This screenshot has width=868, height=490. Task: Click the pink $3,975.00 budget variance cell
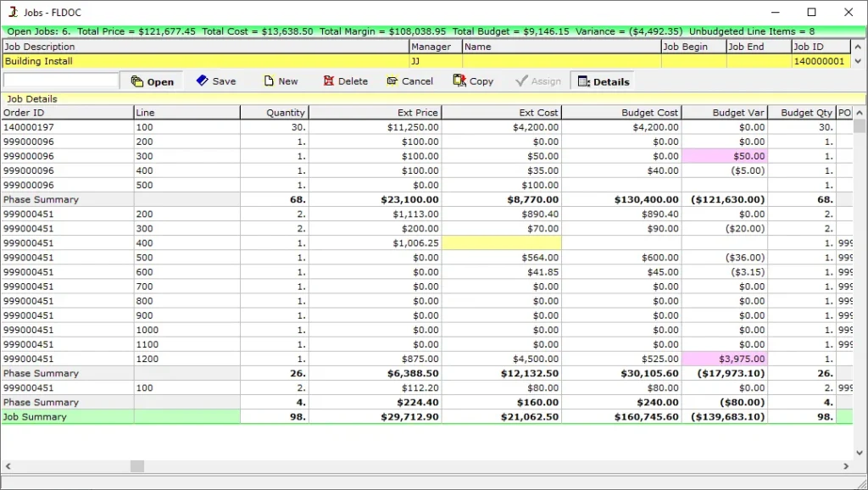(x=725, y=359)
